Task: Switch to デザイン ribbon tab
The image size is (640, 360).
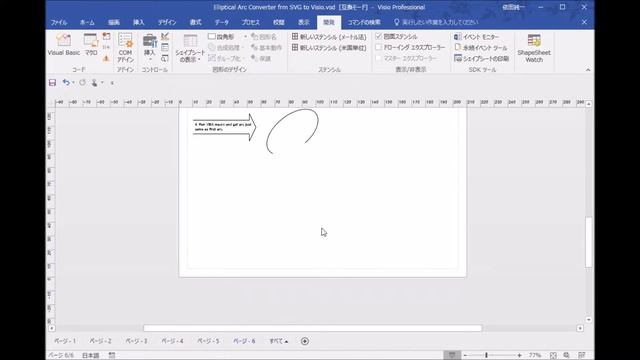Action: (x=167, y=22)
